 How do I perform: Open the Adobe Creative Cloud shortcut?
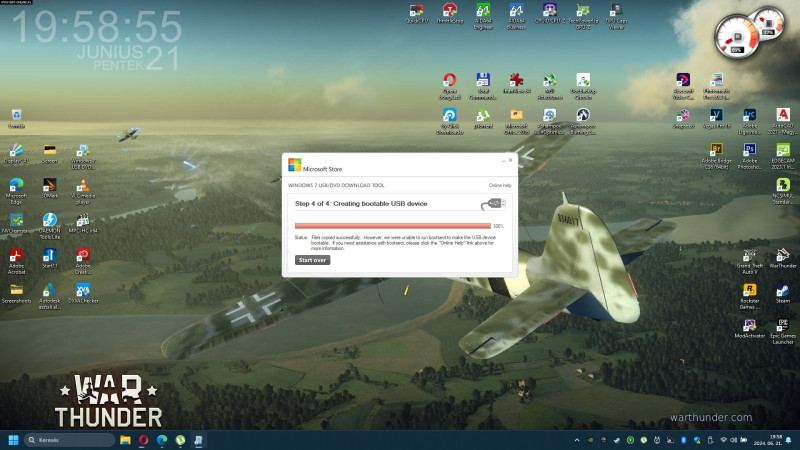point(83,261)
